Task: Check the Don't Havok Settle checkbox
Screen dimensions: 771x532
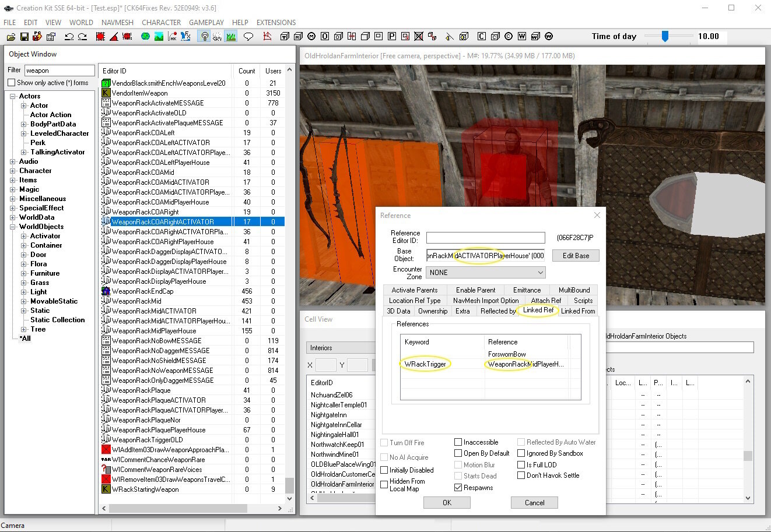Action: tap(521, 475)
